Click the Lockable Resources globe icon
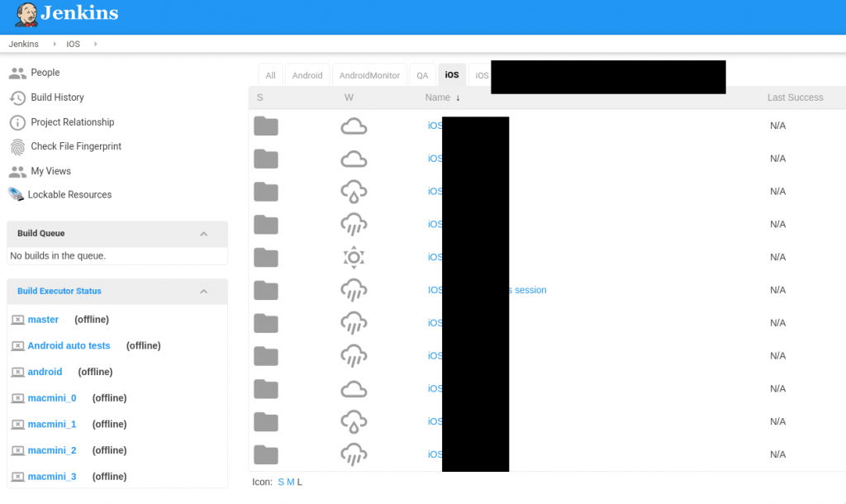The height and width of the screenshot is (504, 846). (17, 194)
